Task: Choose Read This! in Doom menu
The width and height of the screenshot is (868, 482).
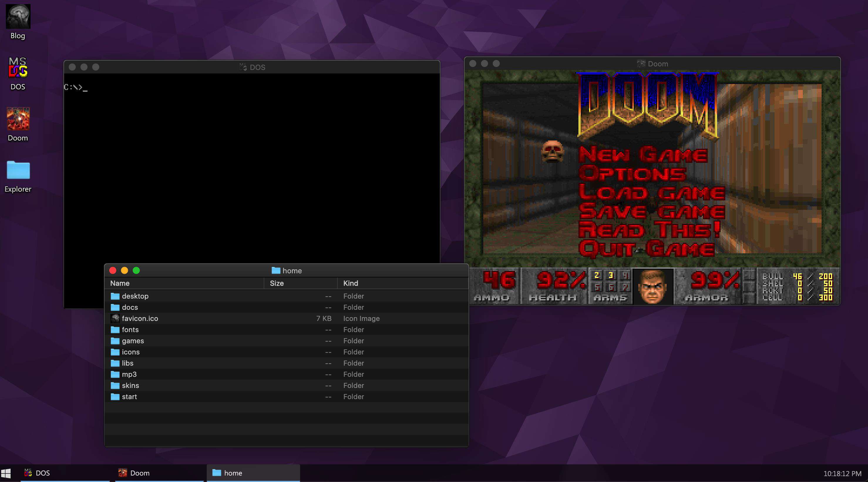Action: [x=649, y=230]
